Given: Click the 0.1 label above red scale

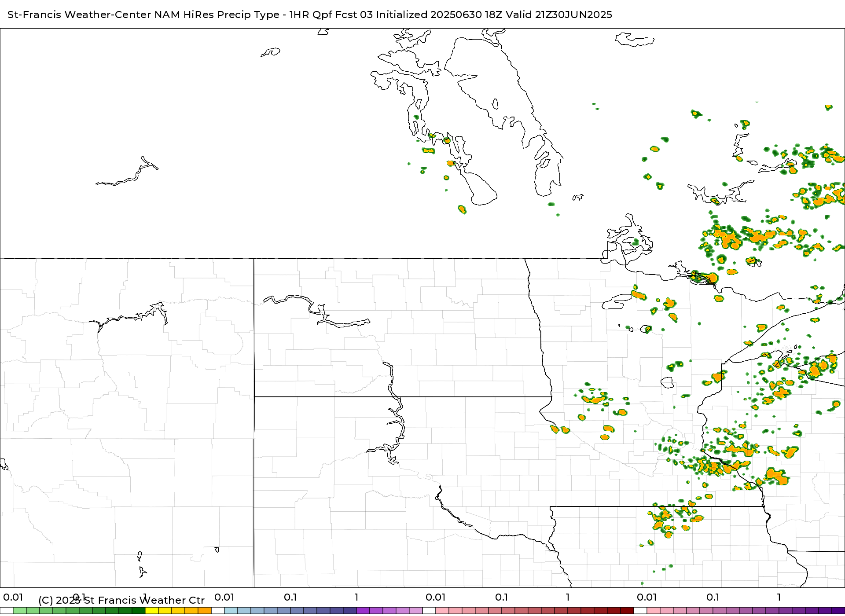Looking at the screenshot, I should (x=502, y=597).
